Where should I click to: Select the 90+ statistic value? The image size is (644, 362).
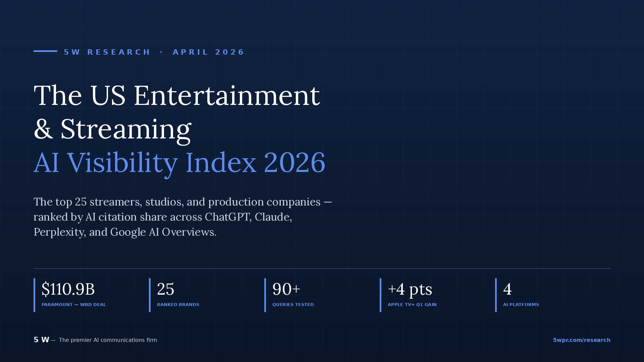[286, 289]
